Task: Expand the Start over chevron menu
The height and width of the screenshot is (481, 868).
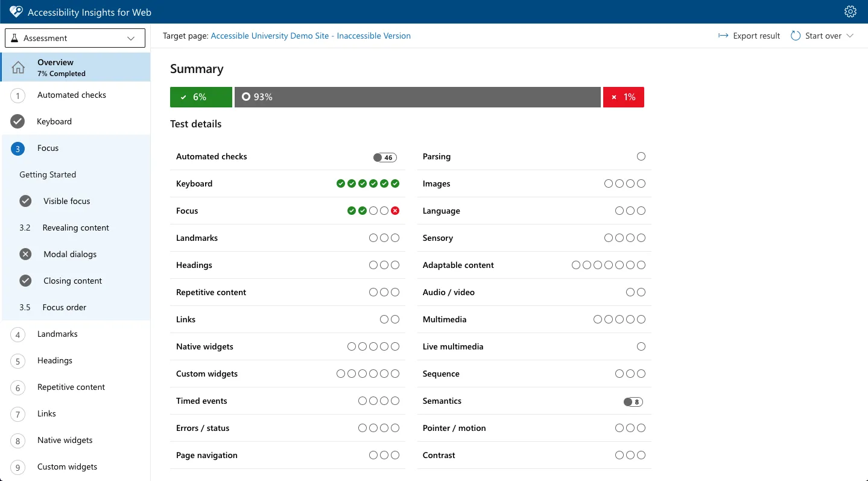Action: (x=850, y=36)
